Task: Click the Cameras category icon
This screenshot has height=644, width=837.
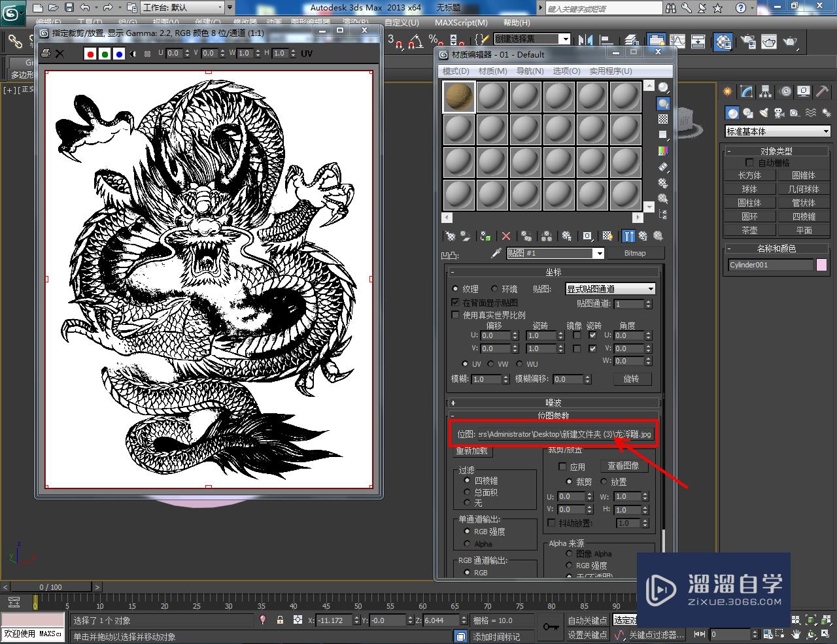Action: click(778, 113)
